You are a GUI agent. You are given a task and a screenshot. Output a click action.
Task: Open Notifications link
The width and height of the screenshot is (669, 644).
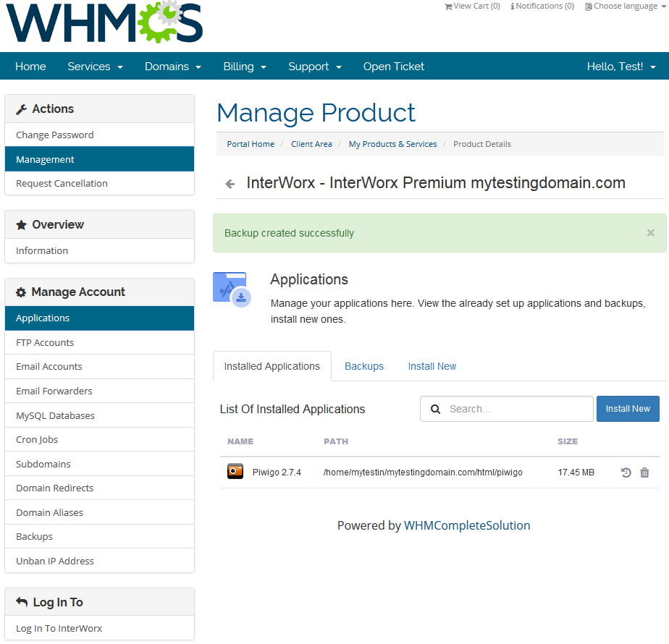pyautogui.click(x=542, y=6)
